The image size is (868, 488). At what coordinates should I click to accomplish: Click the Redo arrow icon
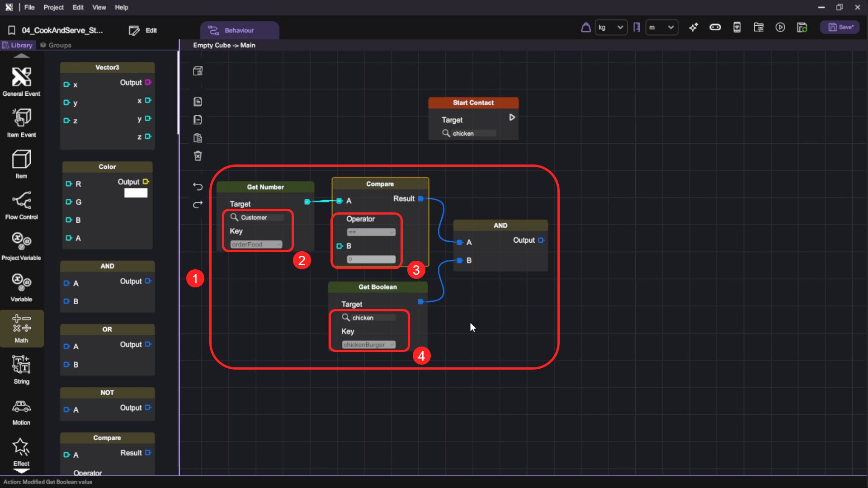pyautogui.click(x=198, y=205)
